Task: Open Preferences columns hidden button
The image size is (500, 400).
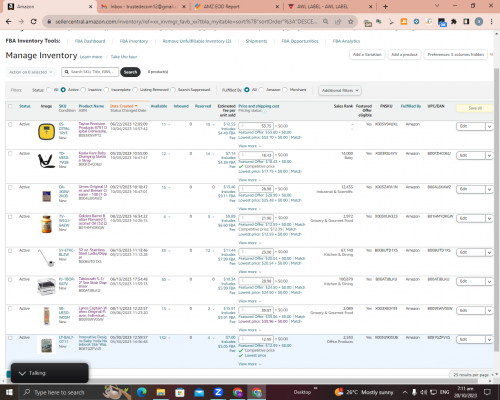Action: point(456,54)
